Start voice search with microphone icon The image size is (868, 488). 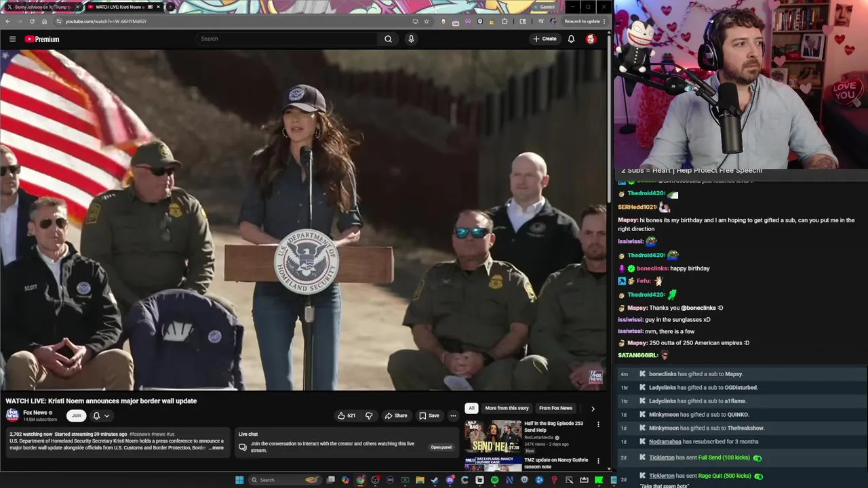(411, 39)
